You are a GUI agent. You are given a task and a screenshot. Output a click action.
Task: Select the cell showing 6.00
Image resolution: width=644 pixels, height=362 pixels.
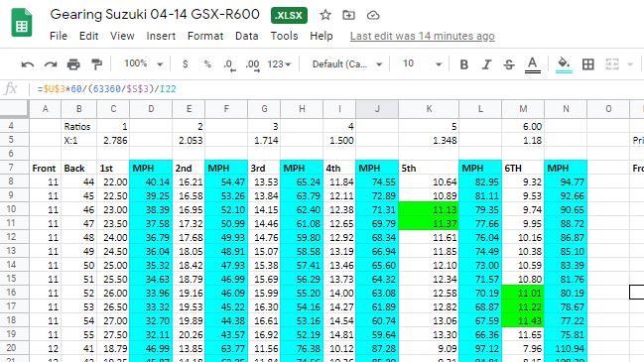(523, 126)
